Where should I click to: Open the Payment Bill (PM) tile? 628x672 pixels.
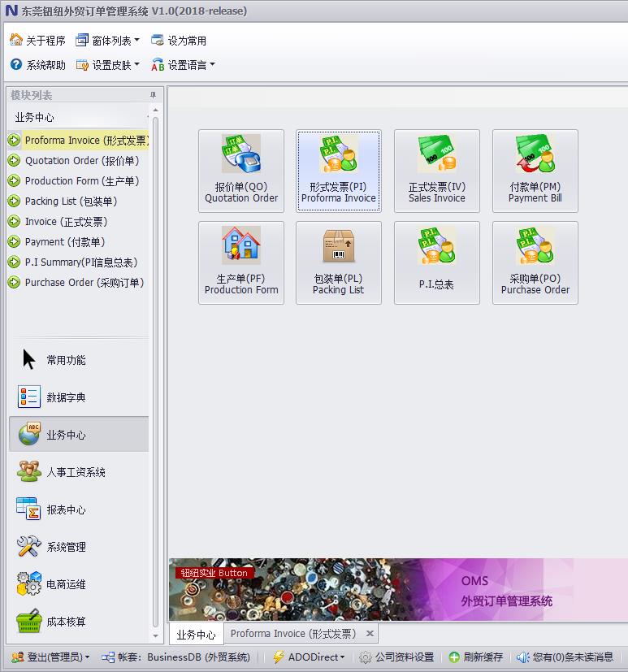[x=535, y=171]
